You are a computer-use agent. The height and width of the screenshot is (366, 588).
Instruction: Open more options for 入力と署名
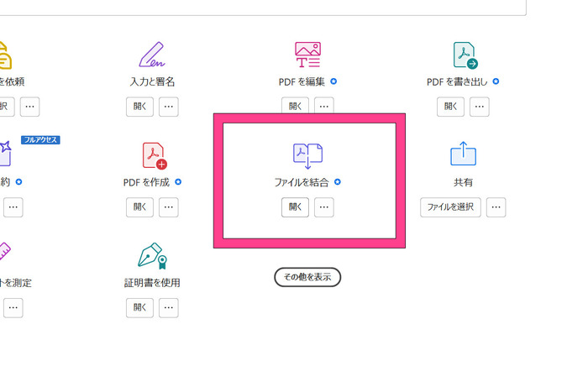pos(168,107)
